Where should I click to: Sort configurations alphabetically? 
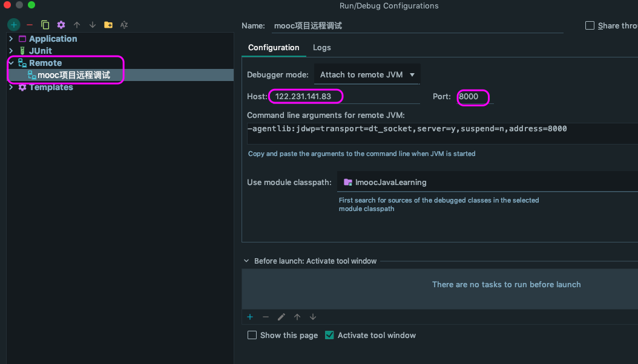click(124, 25)
